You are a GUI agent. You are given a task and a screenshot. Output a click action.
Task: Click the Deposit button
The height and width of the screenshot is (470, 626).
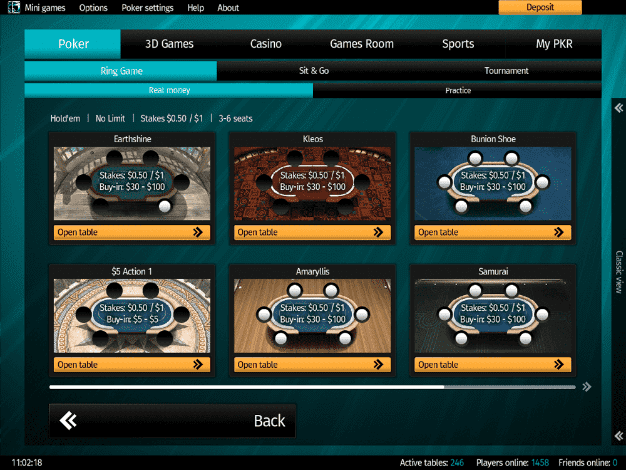[x=540, y=7]
